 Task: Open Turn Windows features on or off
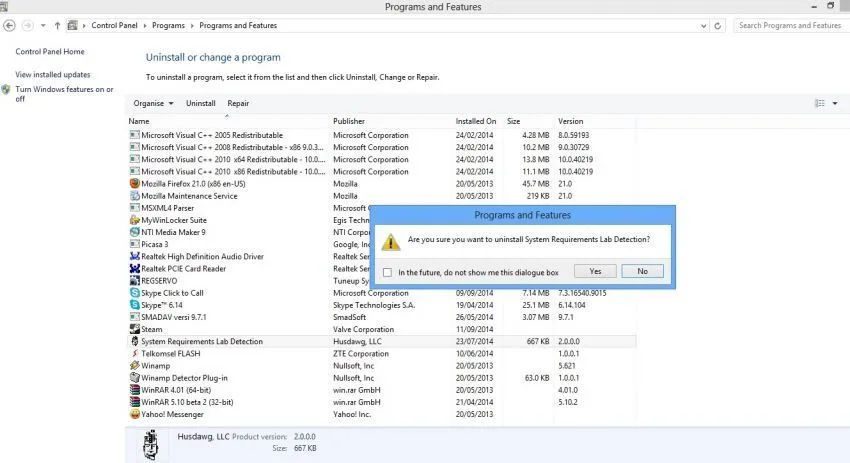click(64, 94)
